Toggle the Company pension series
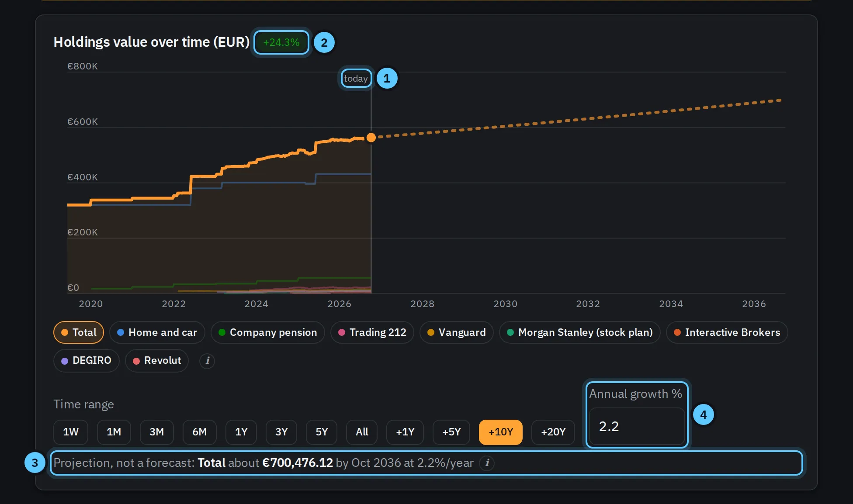853x504 pixels. coord(268,332)
